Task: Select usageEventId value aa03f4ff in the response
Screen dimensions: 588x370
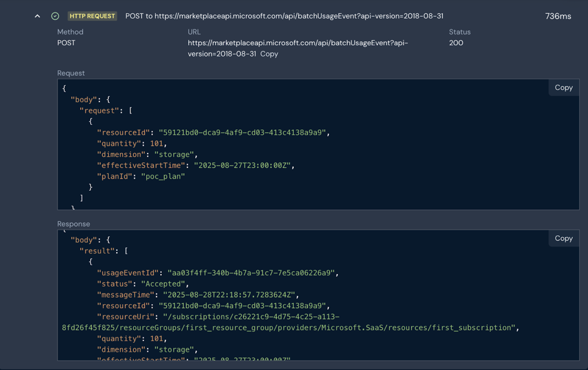Action: [x=251, y=273]
